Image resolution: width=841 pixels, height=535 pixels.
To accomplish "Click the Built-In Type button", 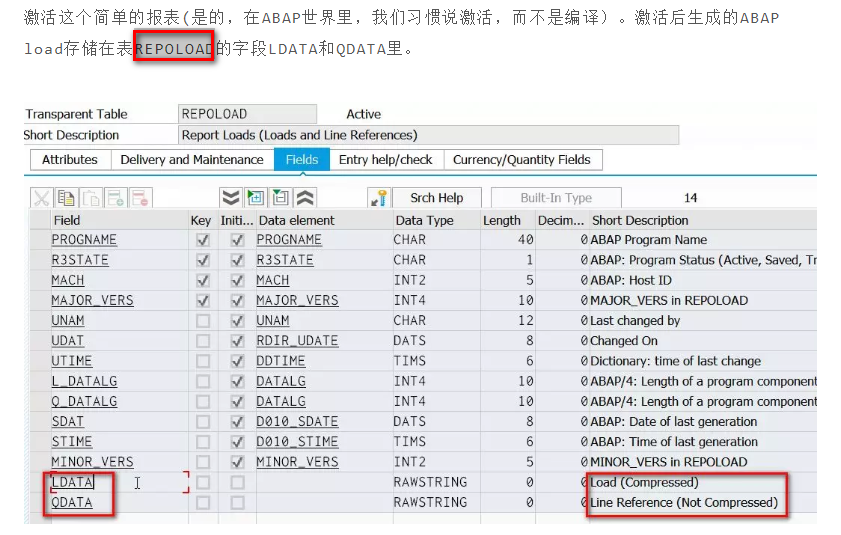I will [x=556, y=198].
